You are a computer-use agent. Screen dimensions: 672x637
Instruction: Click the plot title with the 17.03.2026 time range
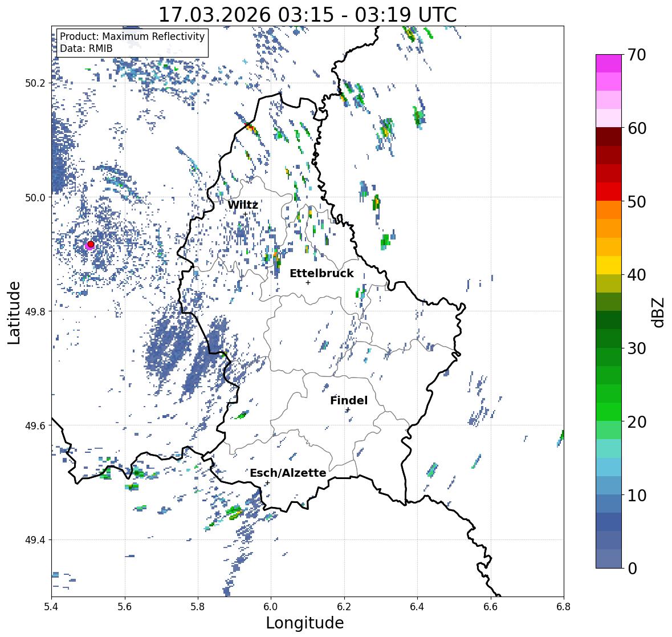308,15
